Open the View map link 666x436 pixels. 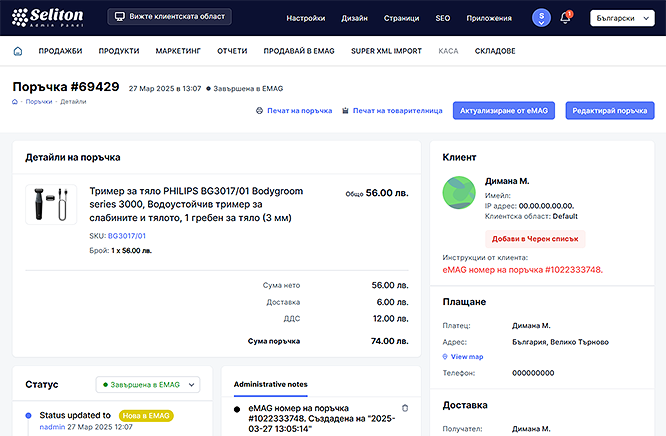pyautogui.click(x=466, y=356)
